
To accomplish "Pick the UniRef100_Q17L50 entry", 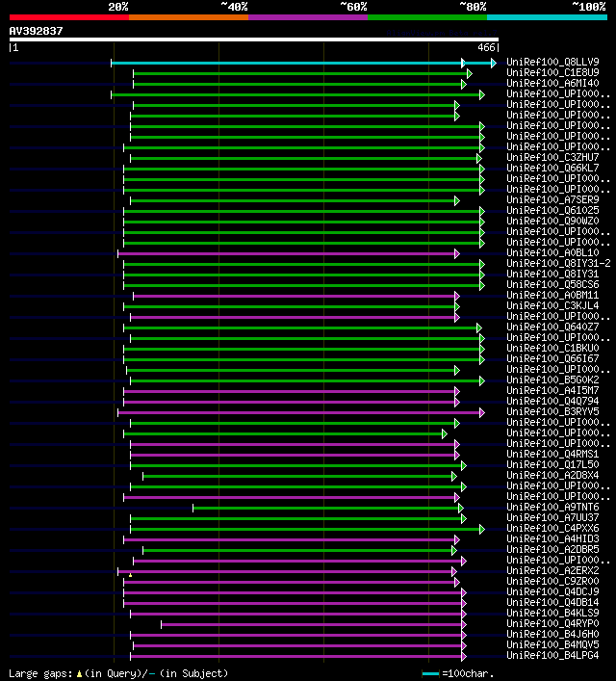I will (552, 464).
